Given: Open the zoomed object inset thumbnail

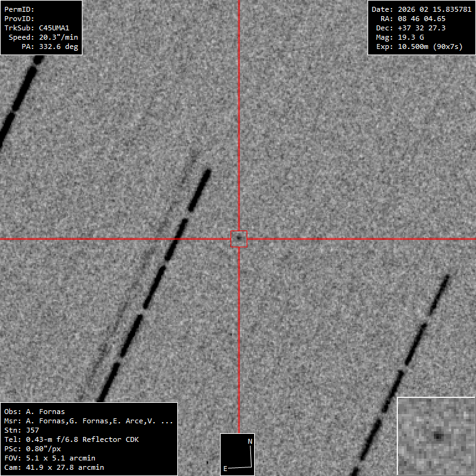Looking at the screenshot, I should click(x=436, y=436).
